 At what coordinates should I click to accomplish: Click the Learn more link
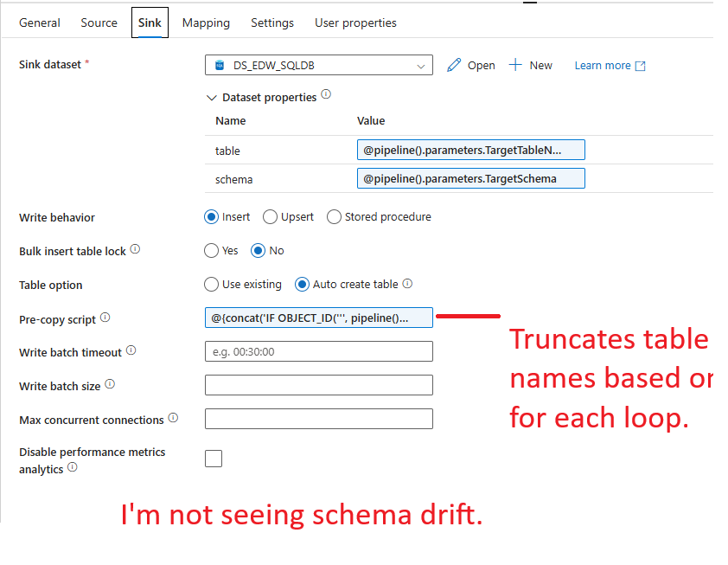pos(603,64)
